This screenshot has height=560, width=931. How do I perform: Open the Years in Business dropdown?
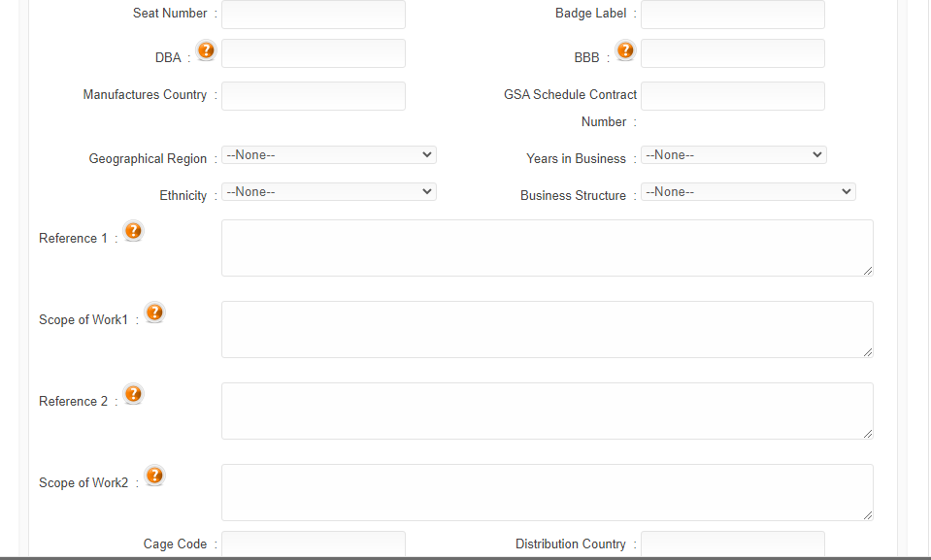coord(733,155)
